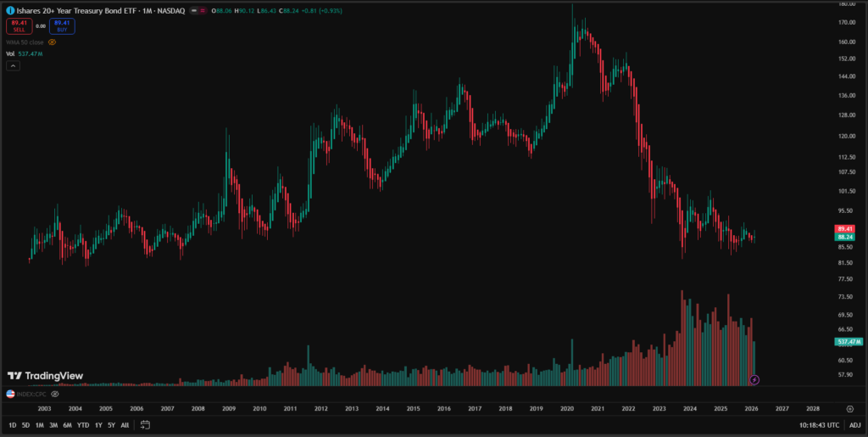
Task: Click the 170.00 price scale label
Action: pos(847,23)
